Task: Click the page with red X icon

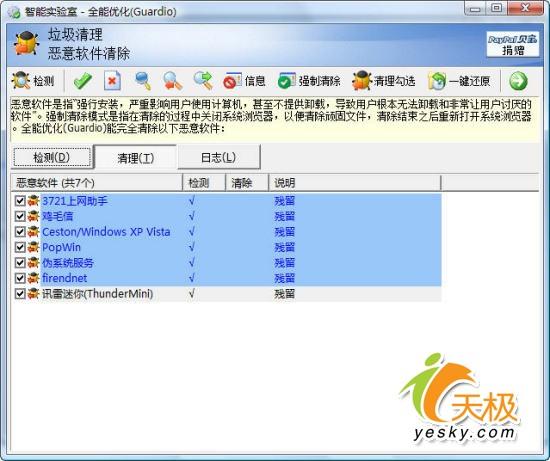Action: (113, 81)
